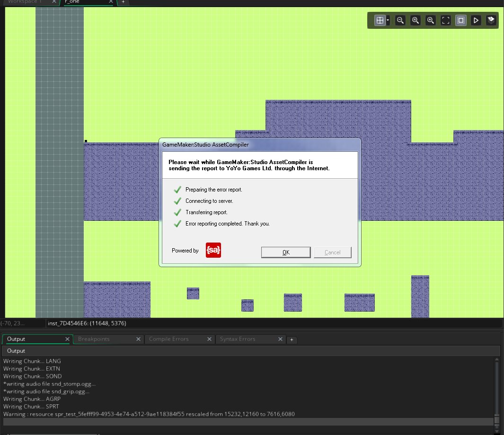Close the Breakpoints tab
Screen dimensions: 504x435
click(x=138, y=339)
